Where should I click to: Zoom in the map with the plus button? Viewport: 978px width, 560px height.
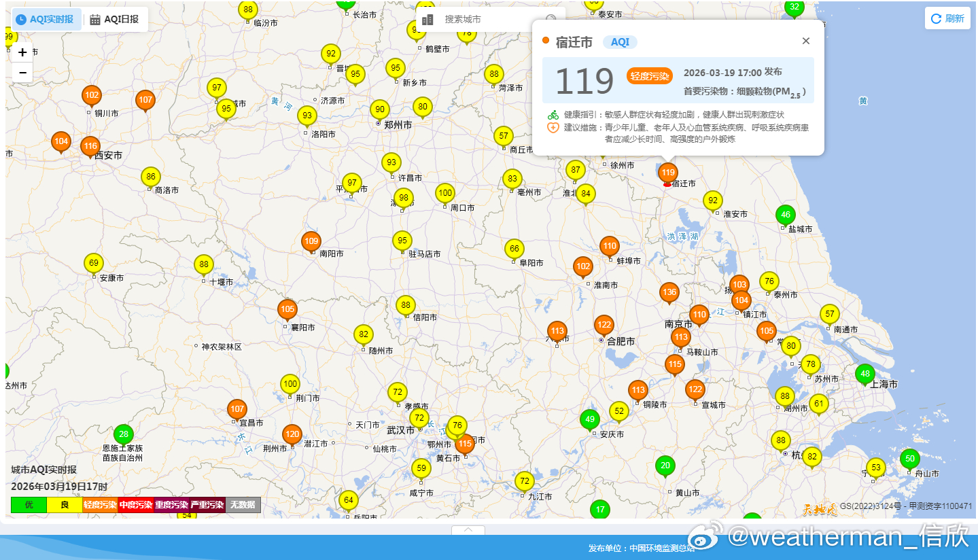[x=22, y=52]
